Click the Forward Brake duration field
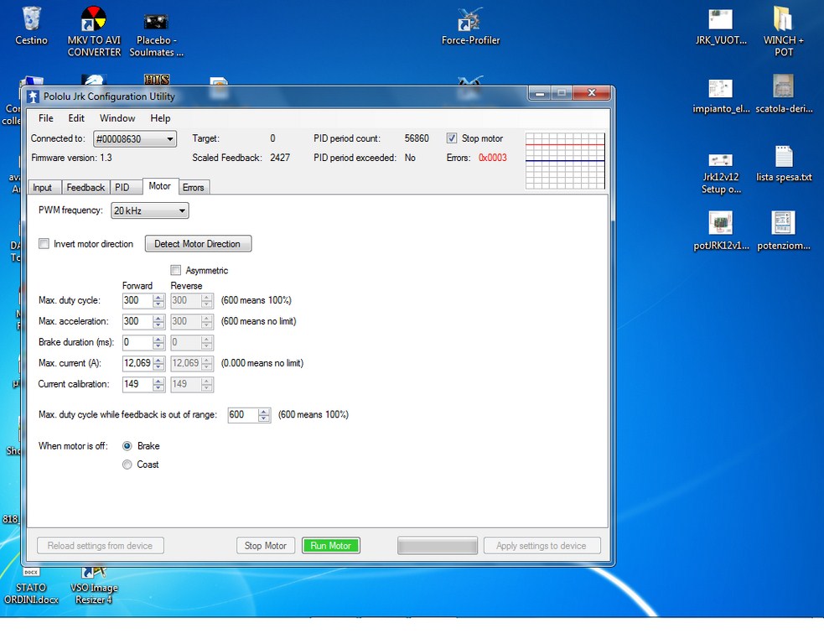The width and height of the screenshot is (824, 644). [x=137, y=343]
